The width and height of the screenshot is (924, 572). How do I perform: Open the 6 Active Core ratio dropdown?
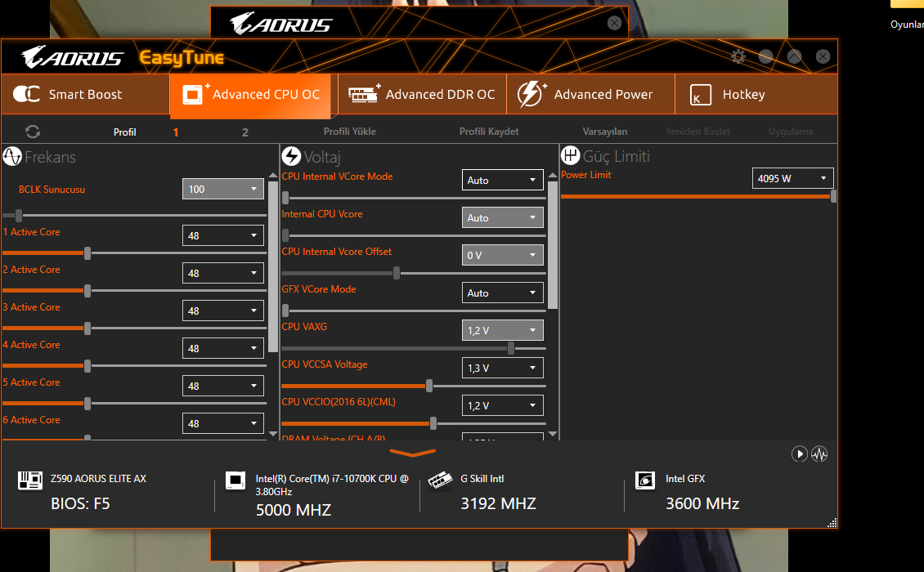click(222, 423)
